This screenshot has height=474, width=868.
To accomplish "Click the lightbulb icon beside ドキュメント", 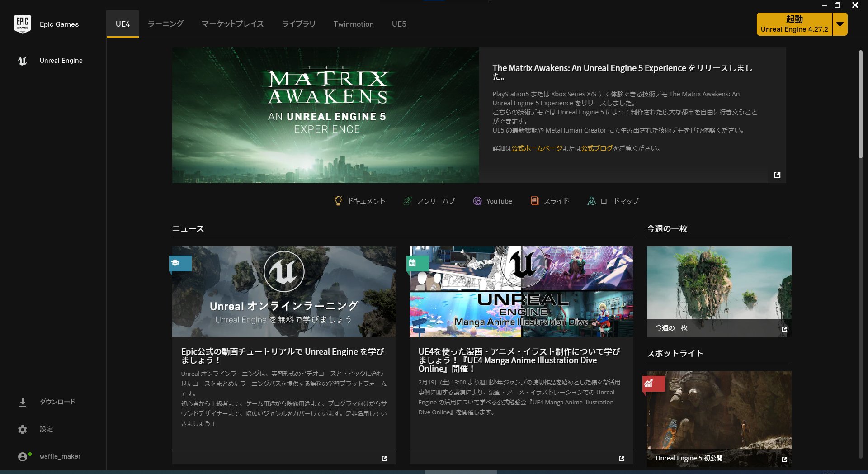I will coord(338,201).
